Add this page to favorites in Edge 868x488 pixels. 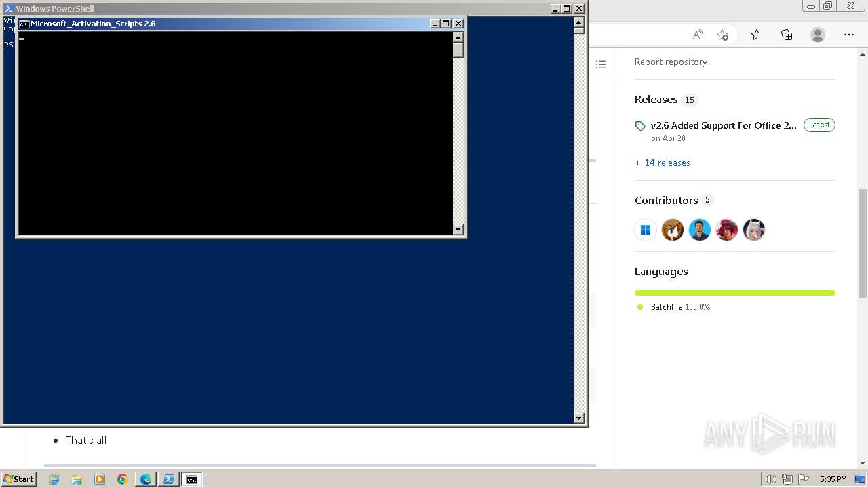coord(722,35)
